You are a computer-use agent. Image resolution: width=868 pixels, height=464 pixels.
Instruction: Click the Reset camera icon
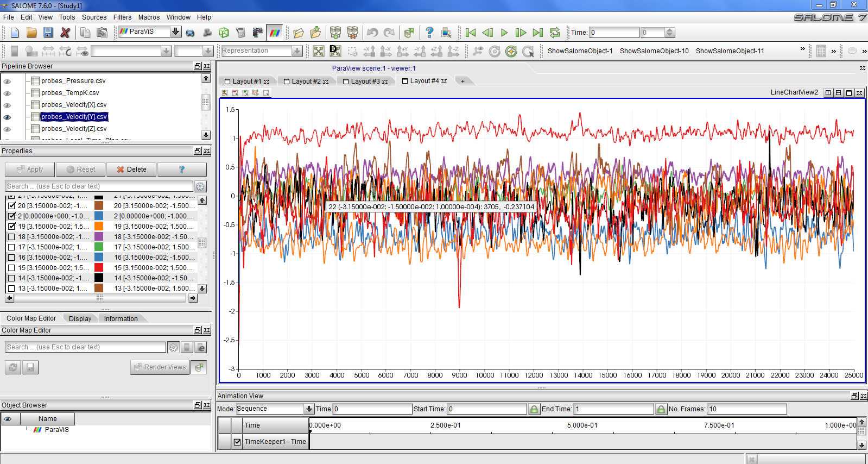319,51
